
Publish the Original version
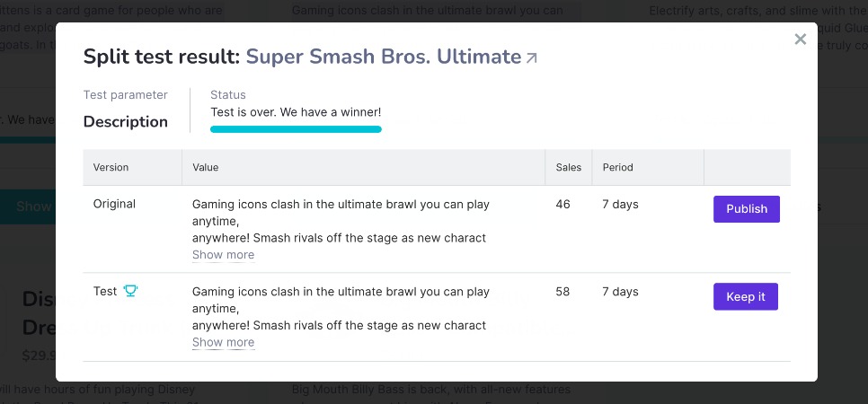tap(746, 209)
